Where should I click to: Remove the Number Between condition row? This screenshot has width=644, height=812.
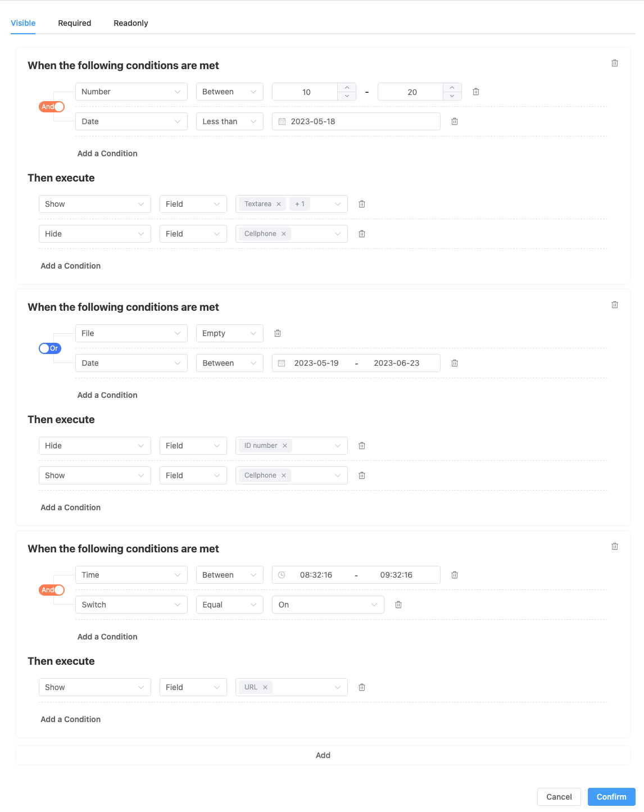476,91
